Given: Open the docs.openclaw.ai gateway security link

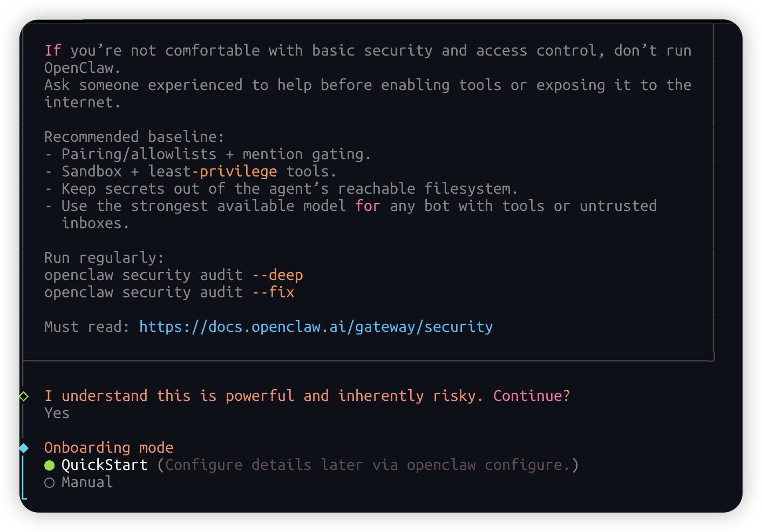Looking at the screenshot, I should [x=316, y=327].
